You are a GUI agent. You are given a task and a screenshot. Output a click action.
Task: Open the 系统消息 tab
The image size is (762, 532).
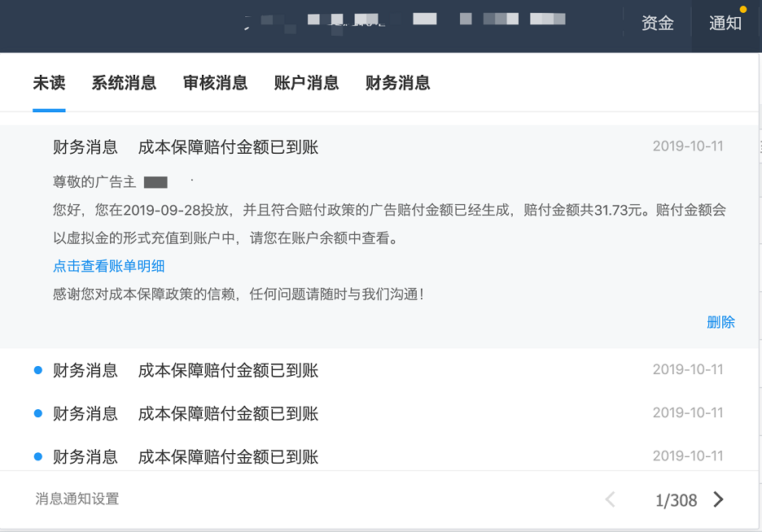[x=124, y=83]
